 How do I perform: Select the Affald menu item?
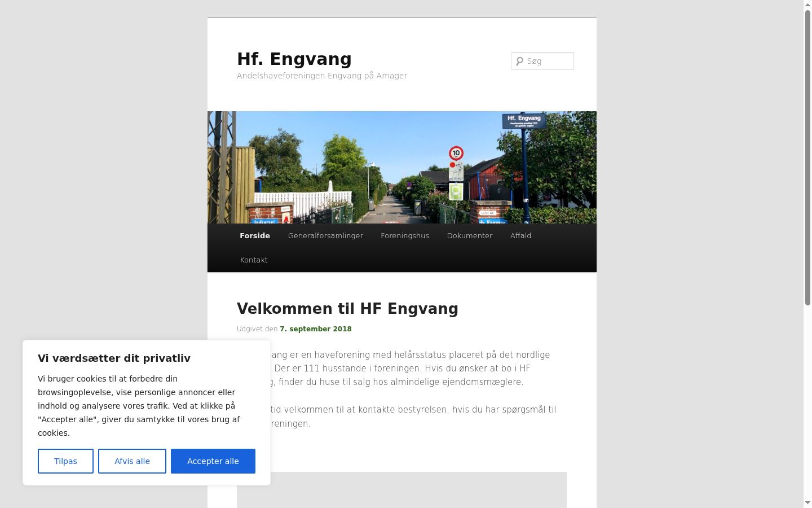click(x=520, y=236)
